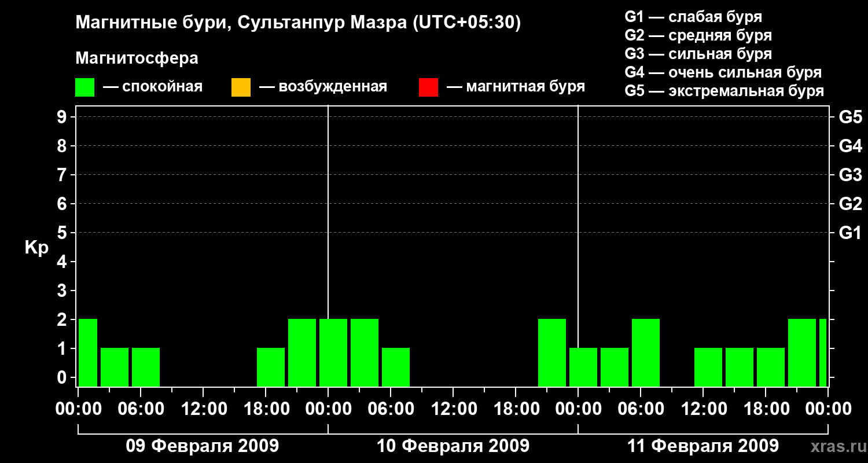This screenshot has width=868, height=463.
Task: Click the '18:00' tick label above 11 Февраля
Action: point(766,409)
